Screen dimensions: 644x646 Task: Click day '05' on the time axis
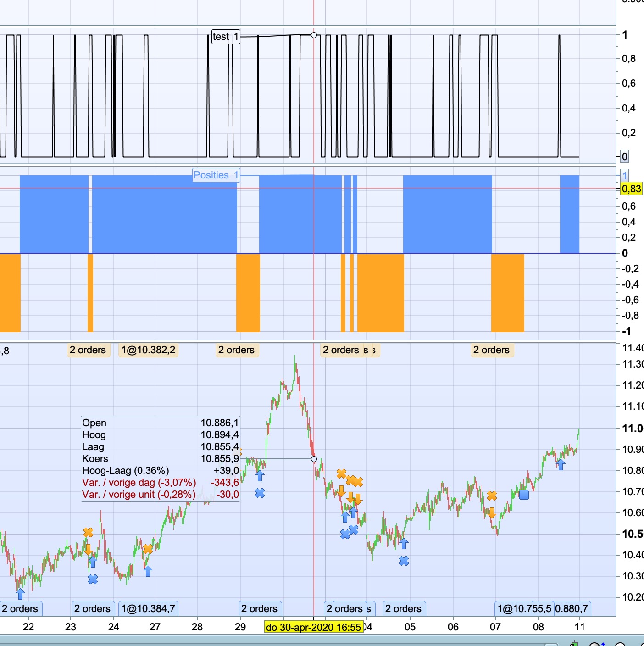coord(410,627)
